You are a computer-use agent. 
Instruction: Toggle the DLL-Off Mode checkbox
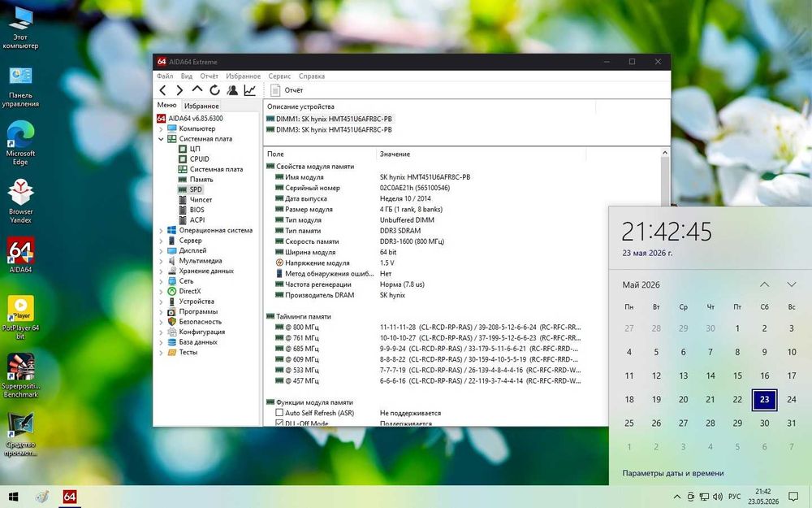tap(279, 423)
